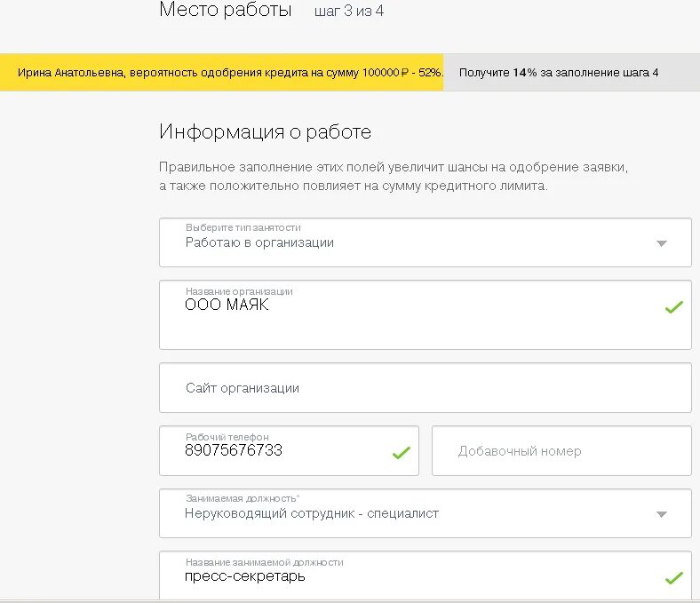Screen dimensions: 700x603
Task: Click the green checkmark beside work phone
Action: pyautogui.click(x=401, y=453)
